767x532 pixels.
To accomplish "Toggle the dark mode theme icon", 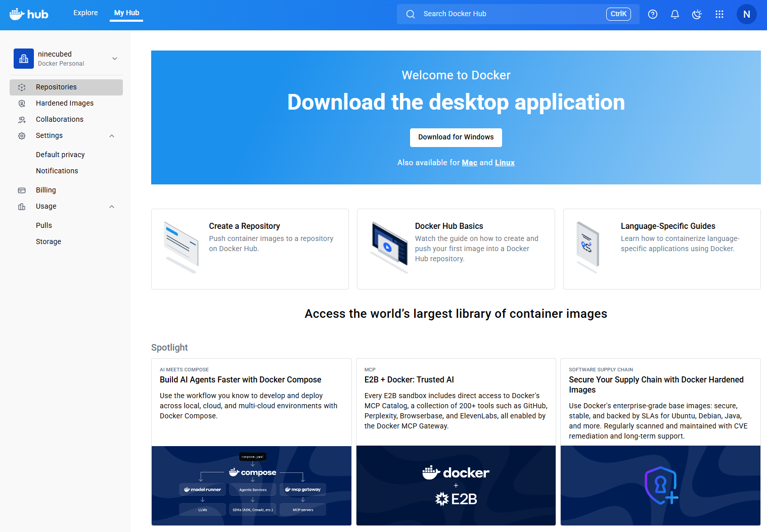I will (697, 14).
